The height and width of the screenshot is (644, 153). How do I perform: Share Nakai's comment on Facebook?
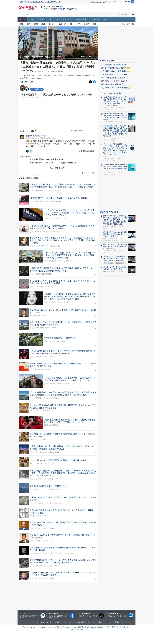point(31,151)
